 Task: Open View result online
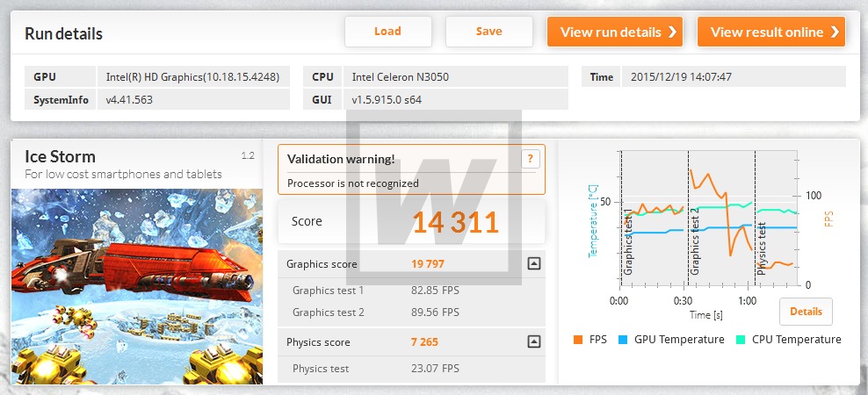(x=771, y=32)
